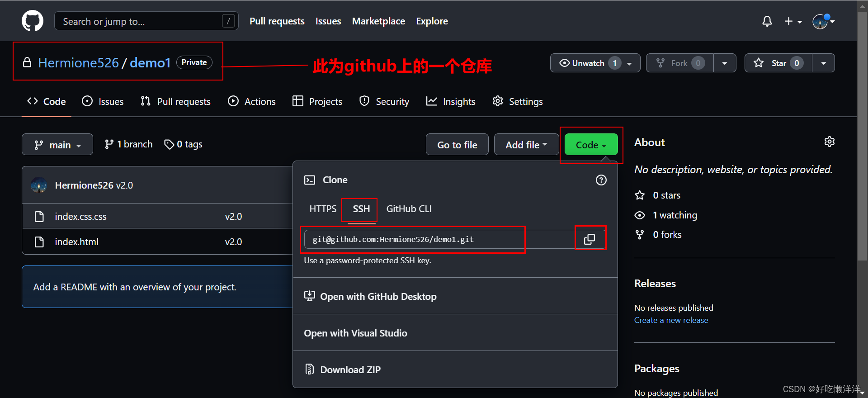Open the Releases heading link
The height and width of the screenshot is (398, 868).
(655, 284)
